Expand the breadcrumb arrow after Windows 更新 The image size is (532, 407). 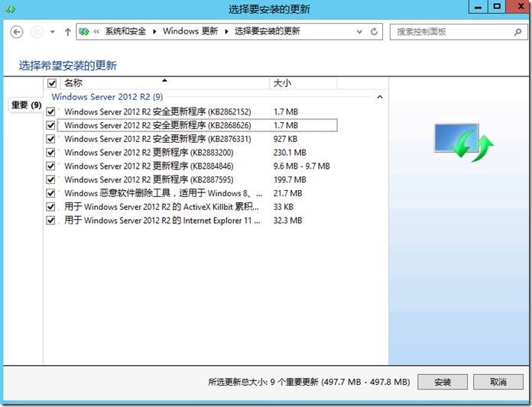[x=226, y=31]
